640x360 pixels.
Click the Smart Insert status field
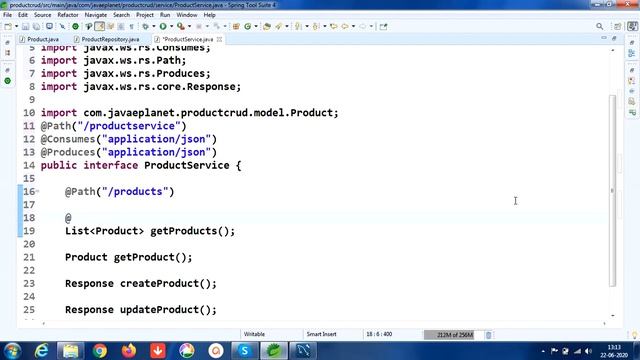(322, 334)
